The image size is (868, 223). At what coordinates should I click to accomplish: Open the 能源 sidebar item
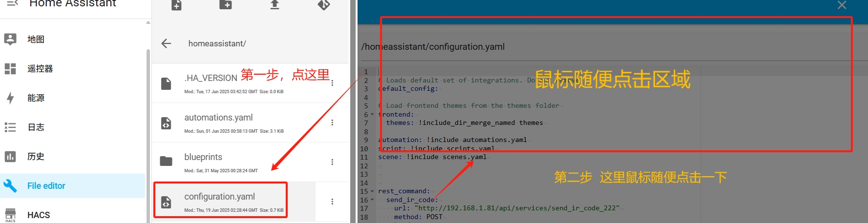[72, 98]
